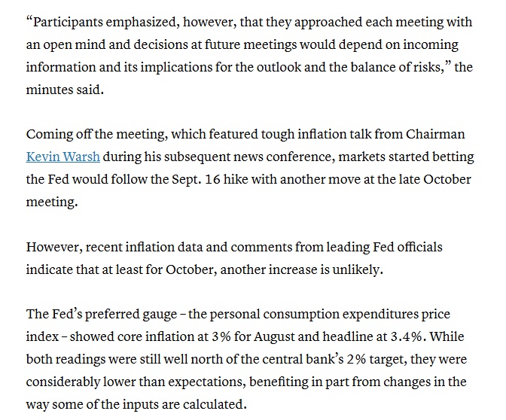The image size is (506, 420).
Task: Click the word "However," starting third paragraph
Action: [x=54, y=248]
